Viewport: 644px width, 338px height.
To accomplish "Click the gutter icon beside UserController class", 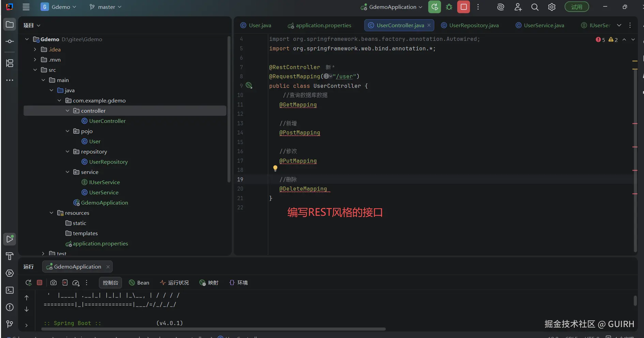I will tap(249, 85).
